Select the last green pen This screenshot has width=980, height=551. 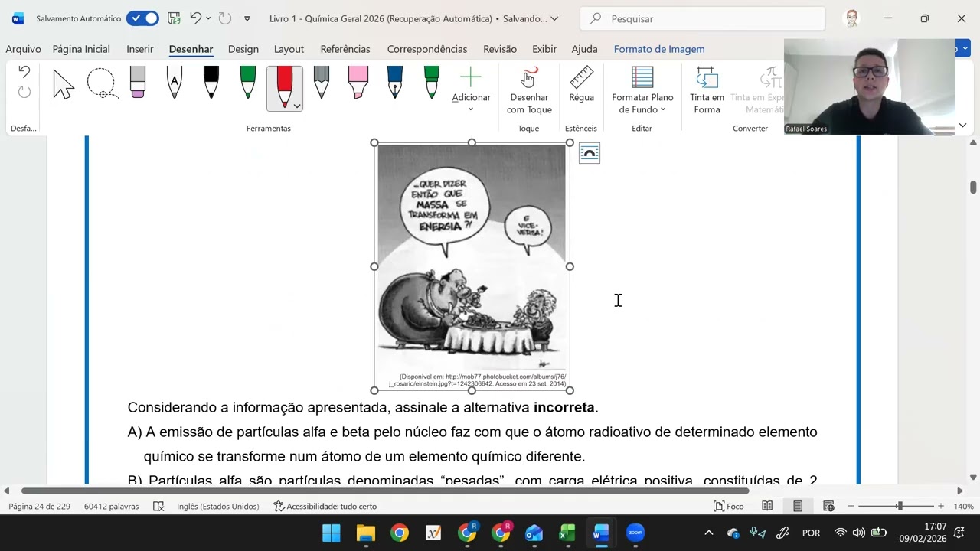click(x=432, y=83)
